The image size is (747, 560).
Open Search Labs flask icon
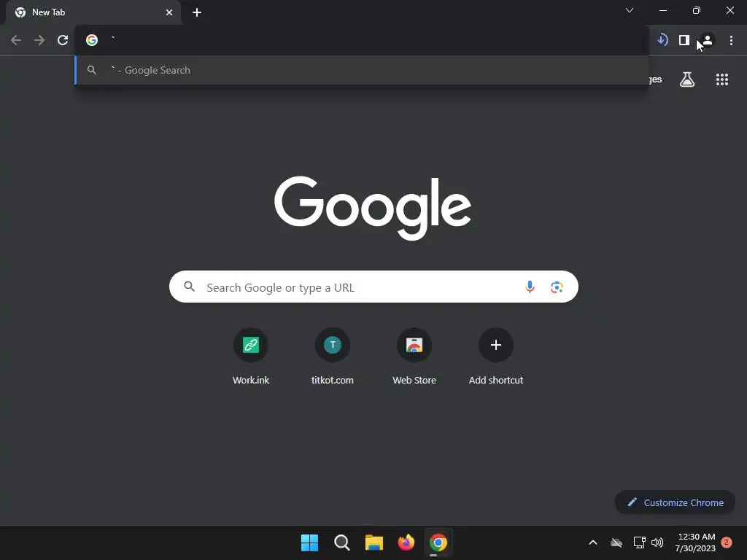pyautogui.click(x=687, y=79)
